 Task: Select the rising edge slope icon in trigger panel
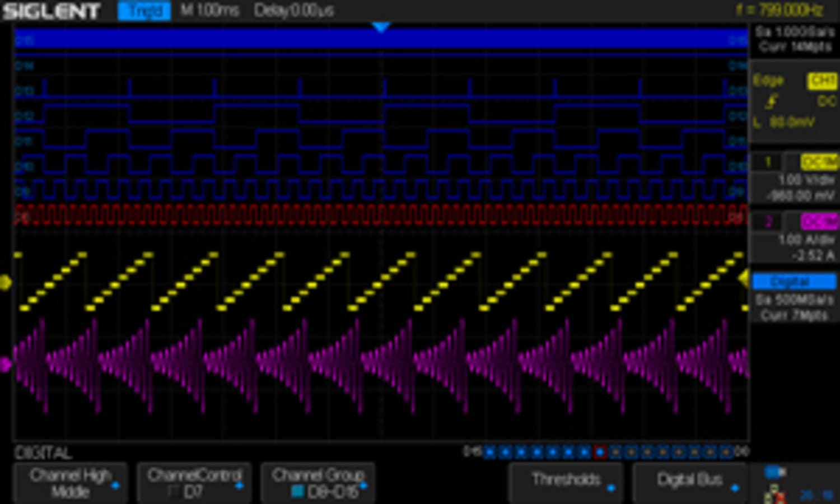click(x=772, y=100)
